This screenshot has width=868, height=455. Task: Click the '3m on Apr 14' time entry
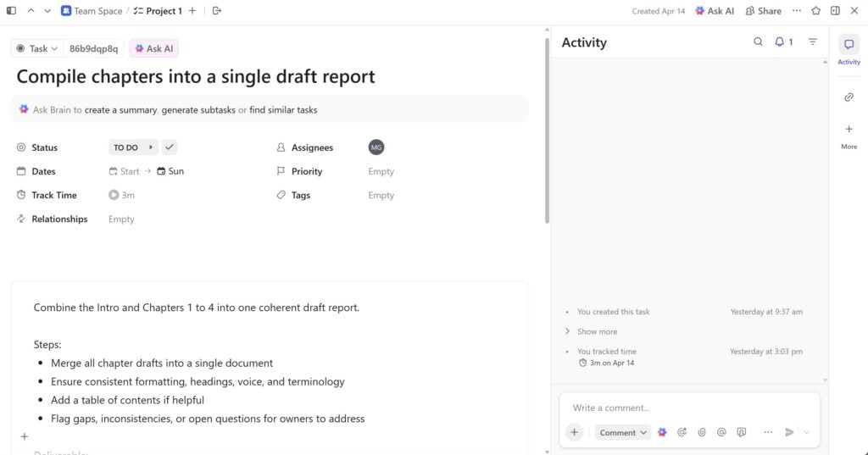pos(607,363)
